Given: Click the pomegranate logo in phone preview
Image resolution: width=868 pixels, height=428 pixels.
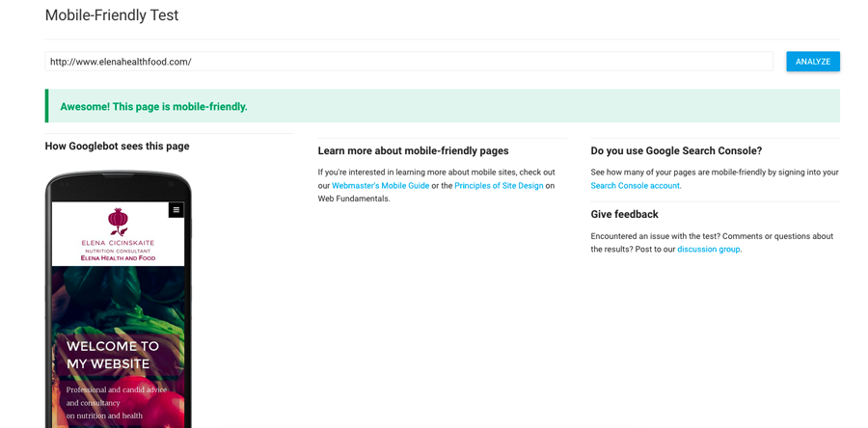Looking at the screenshot, I should click(118, 222).
